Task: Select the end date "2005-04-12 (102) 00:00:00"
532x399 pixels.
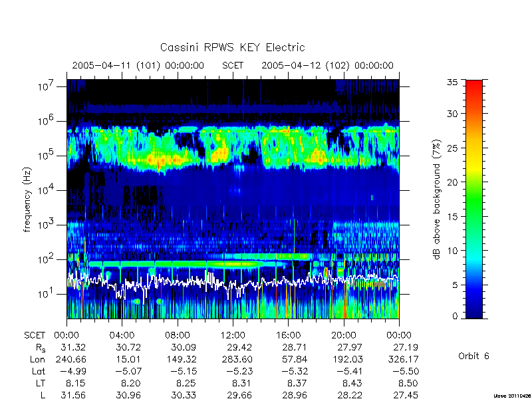Action: [327, 65]
